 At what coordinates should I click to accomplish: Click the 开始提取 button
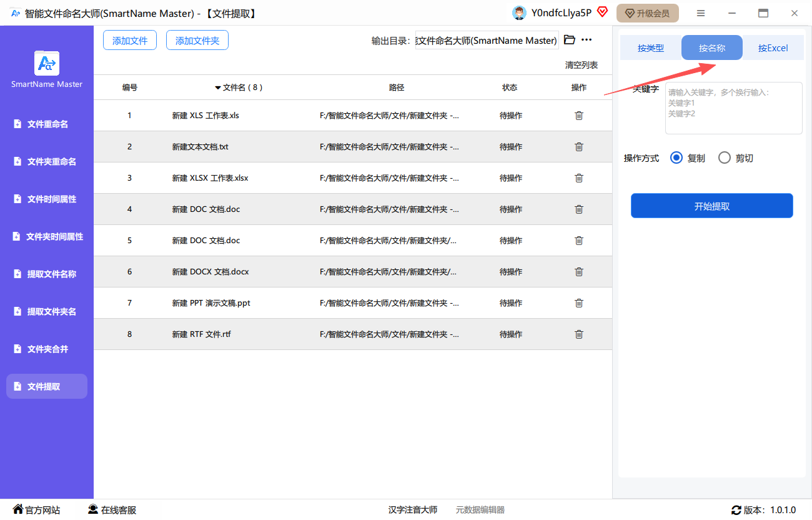(x=711, y=206)
